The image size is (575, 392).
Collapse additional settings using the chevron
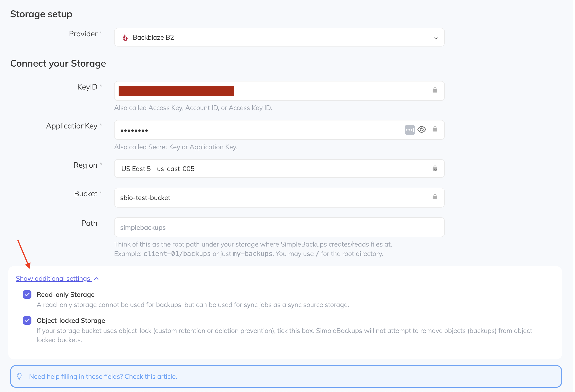click(96, 278)
